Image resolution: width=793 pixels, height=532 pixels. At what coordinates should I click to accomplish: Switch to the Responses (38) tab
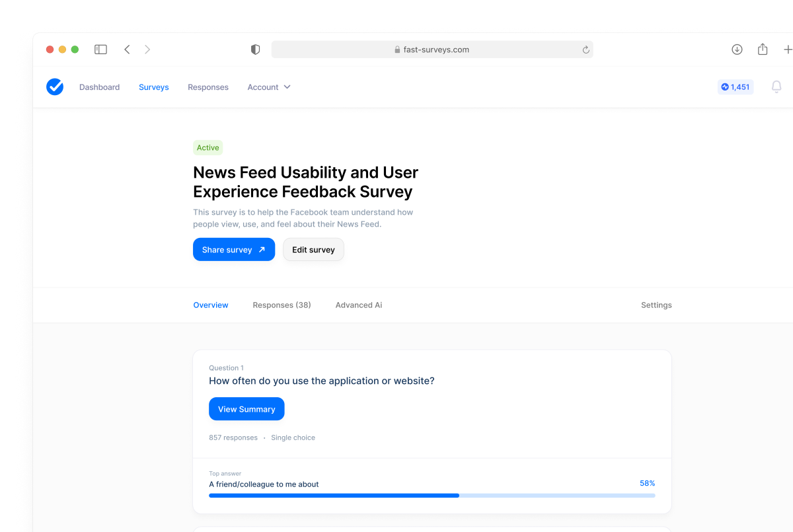tap(282, 305)
